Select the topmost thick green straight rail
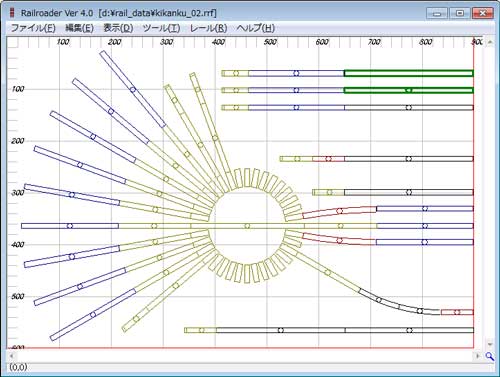This screenshot has height=377, width=500. [409, 73]
